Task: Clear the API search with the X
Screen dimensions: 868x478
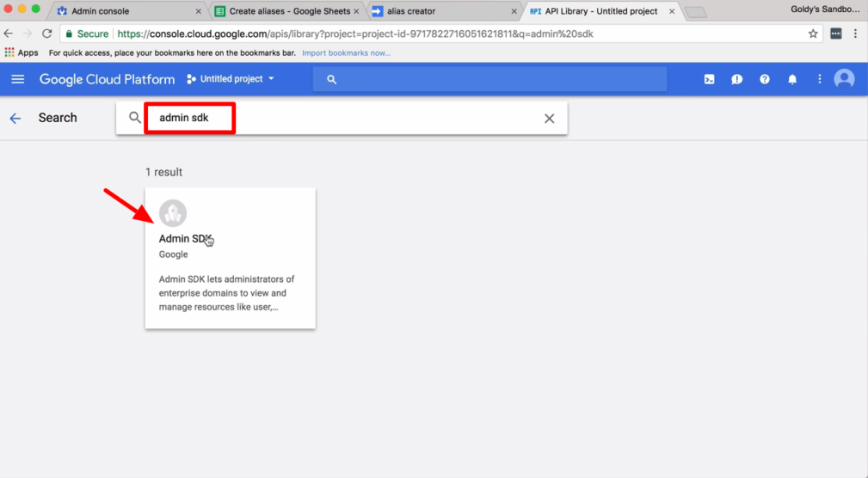Action: tap(549, 119)
